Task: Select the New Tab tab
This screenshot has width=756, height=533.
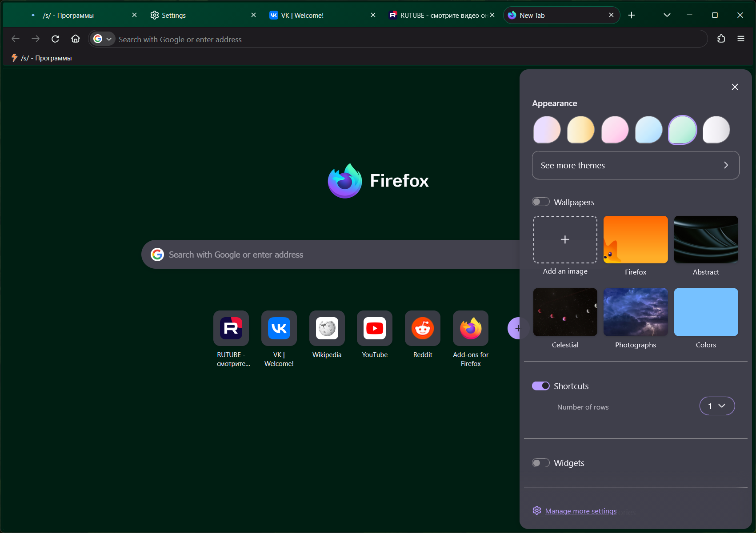Action: 561,15
